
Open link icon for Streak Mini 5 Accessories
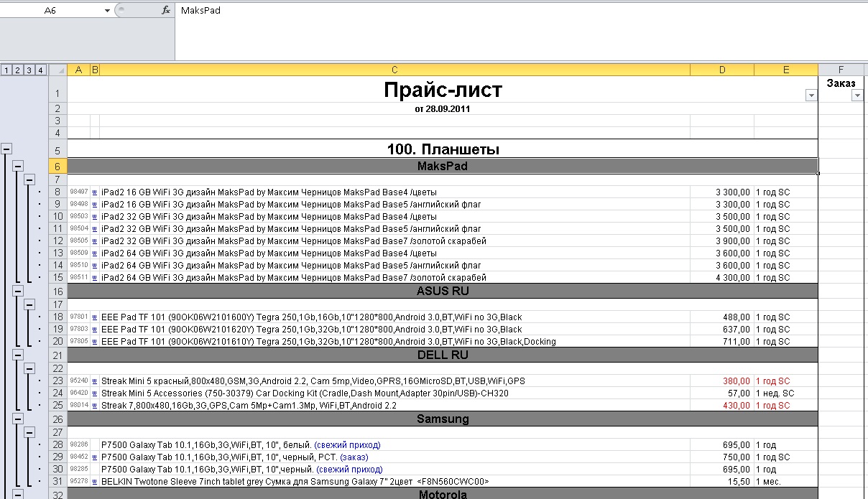(x=95, y=393)
